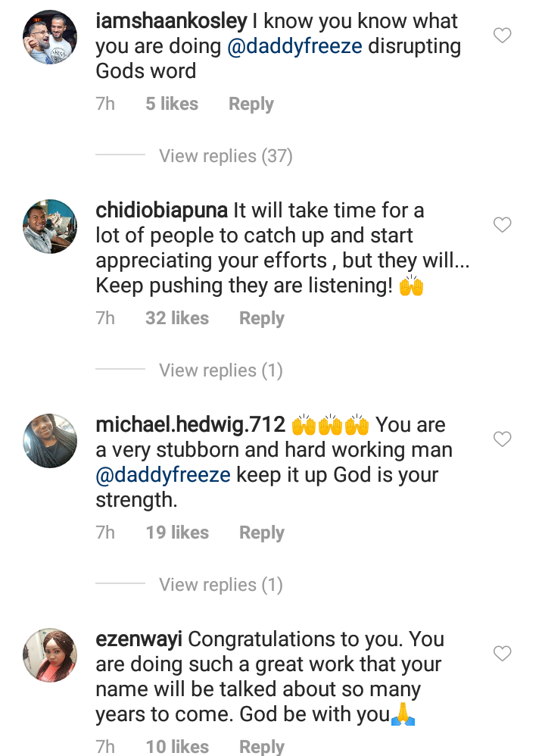The height and width of the screenshot is (756, 545).
Task: Open the username iamshaankosley
Action: pos(172,21)
